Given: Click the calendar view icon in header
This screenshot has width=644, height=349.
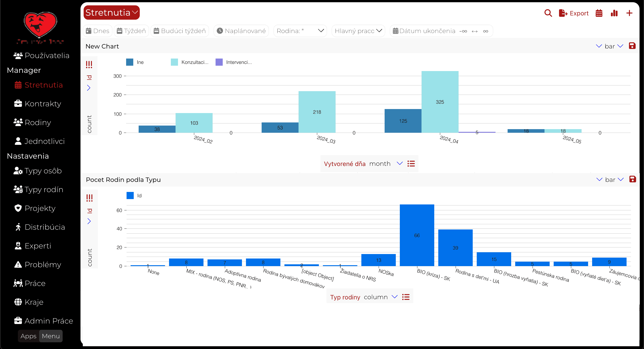Looking at the screenshot, I should click(599, 13).
